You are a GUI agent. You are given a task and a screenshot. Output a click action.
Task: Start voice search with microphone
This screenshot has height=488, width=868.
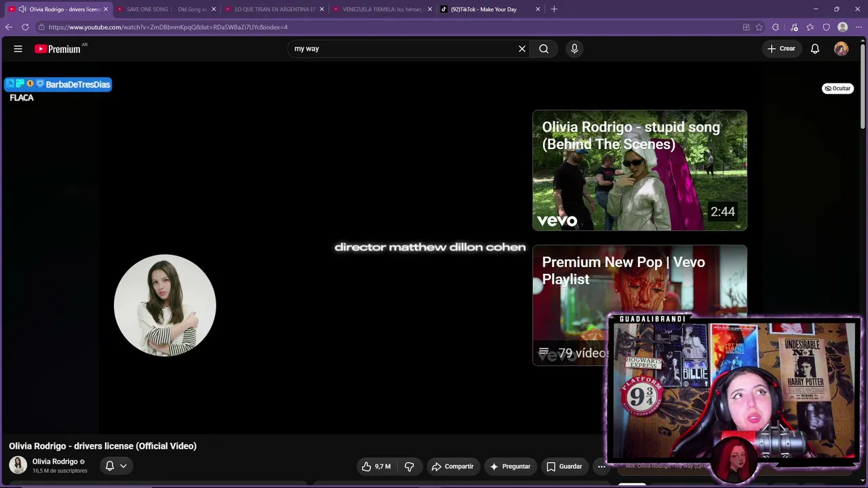point(574,49)
